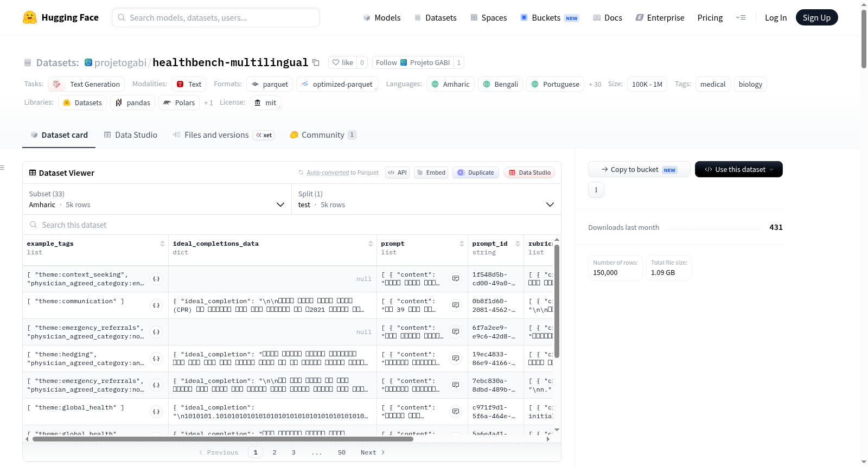The height and width of the screenshot is (467, 868).
Task: Open conversation view for prompt 6f7a2ee9
Action: [456, 332]
